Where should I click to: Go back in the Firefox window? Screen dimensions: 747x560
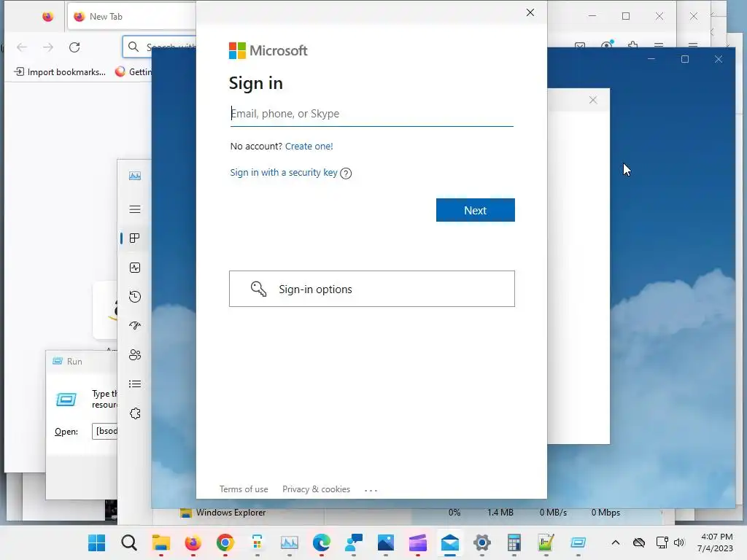(x=22, y=47)
